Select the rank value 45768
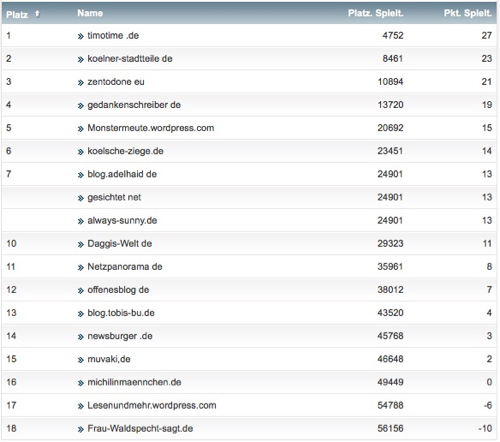The width and height of the screenshot is (500, 442). point(390,336)
